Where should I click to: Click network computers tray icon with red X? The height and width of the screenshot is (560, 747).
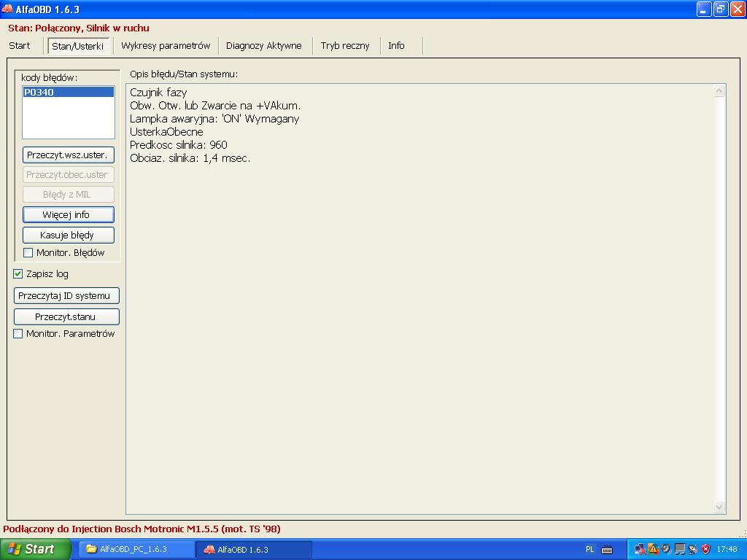click(640, 550)
